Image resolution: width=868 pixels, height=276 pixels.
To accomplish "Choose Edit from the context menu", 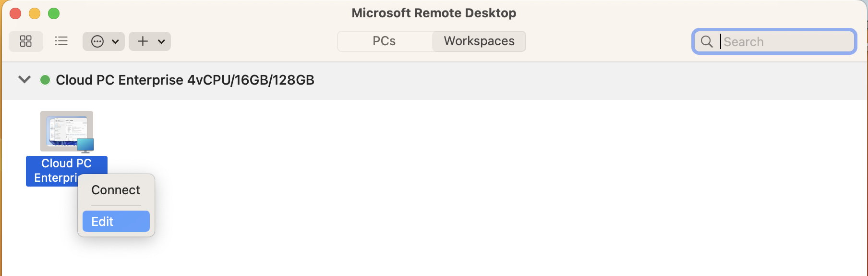I will (x=116, y=221).
